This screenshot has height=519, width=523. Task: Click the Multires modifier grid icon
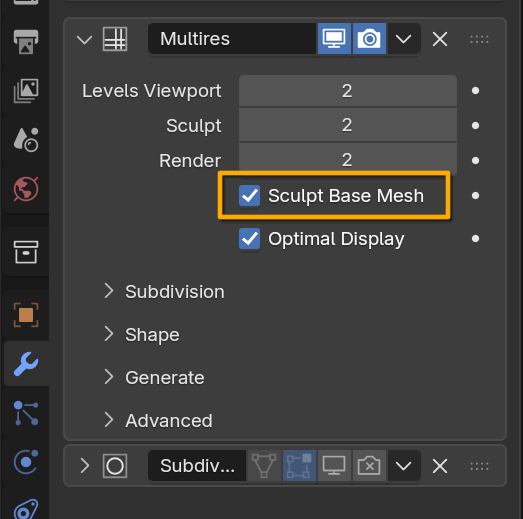(x=115, y=39)
